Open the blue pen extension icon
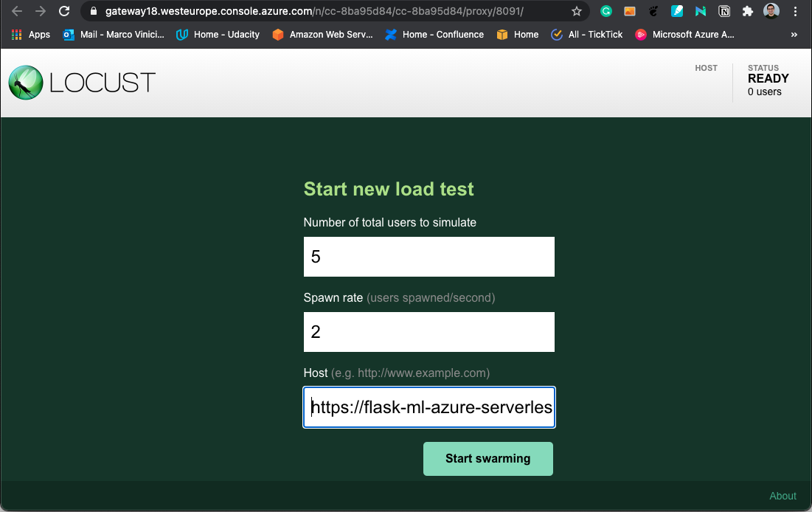This screenshot has width=812, height=512. click(677, 11)
